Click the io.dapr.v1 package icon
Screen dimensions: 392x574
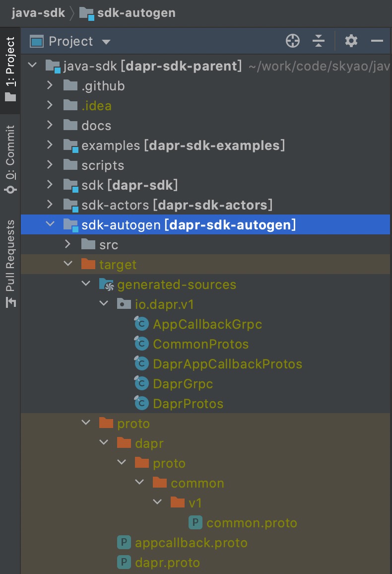point(124,304)
